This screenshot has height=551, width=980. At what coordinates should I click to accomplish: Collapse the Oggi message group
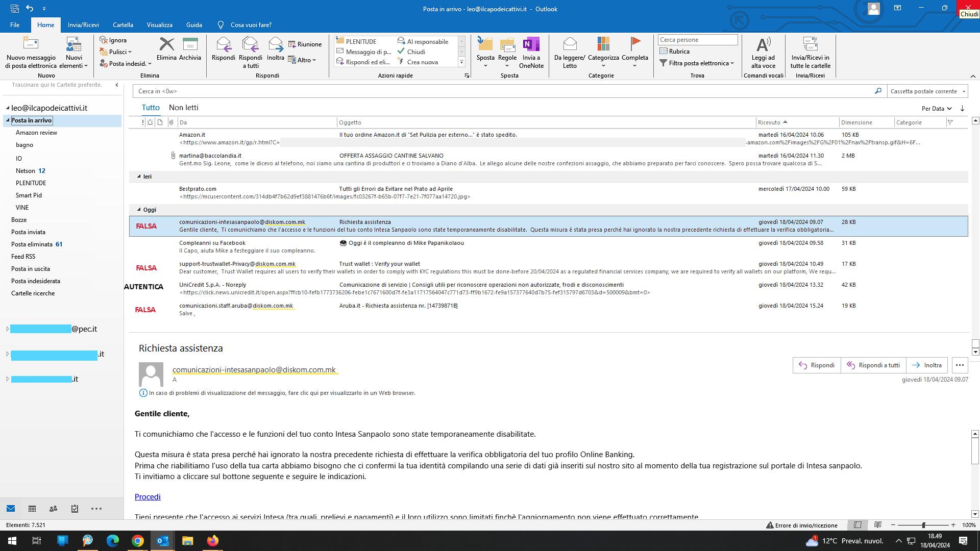(x=139, y=210)
